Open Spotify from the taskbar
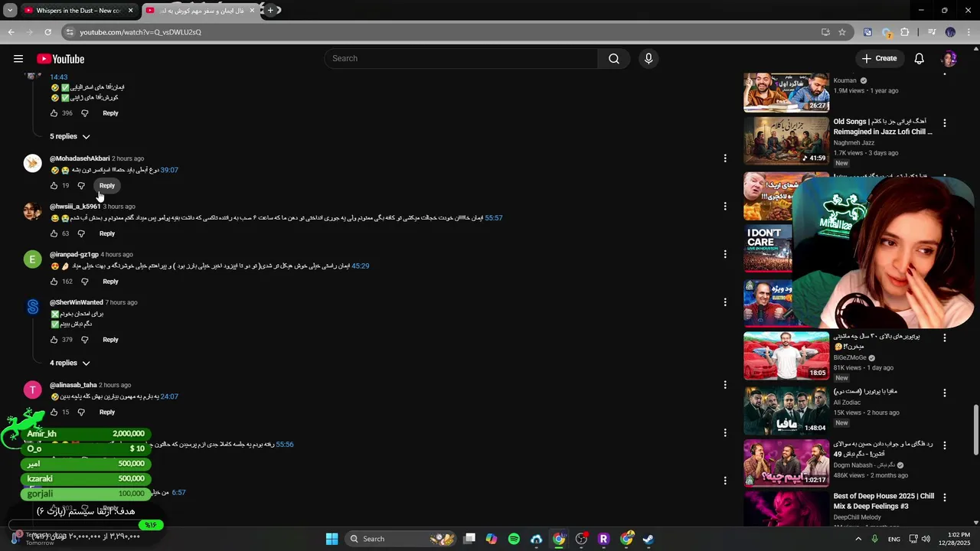 click(x=514, y=539)
